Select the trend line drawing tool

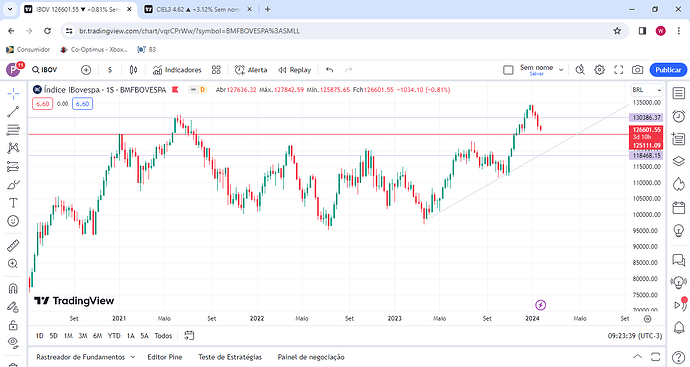pos(13,112)
